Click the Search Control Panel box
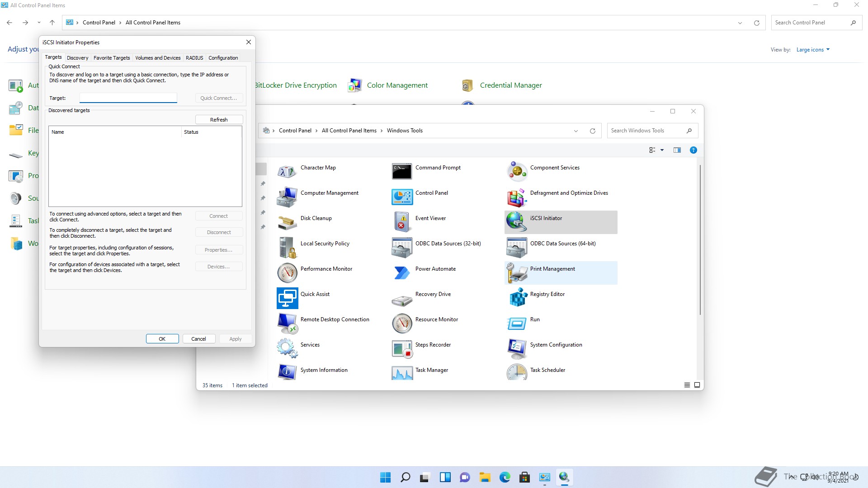Screen dimensions: 868x488 click(x=816, y=23)
